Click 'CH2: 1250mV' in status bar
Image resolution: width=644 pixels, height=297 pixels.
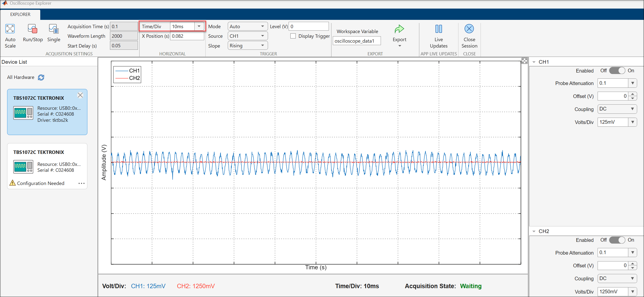pyautogui.click(x=196, y=286)
